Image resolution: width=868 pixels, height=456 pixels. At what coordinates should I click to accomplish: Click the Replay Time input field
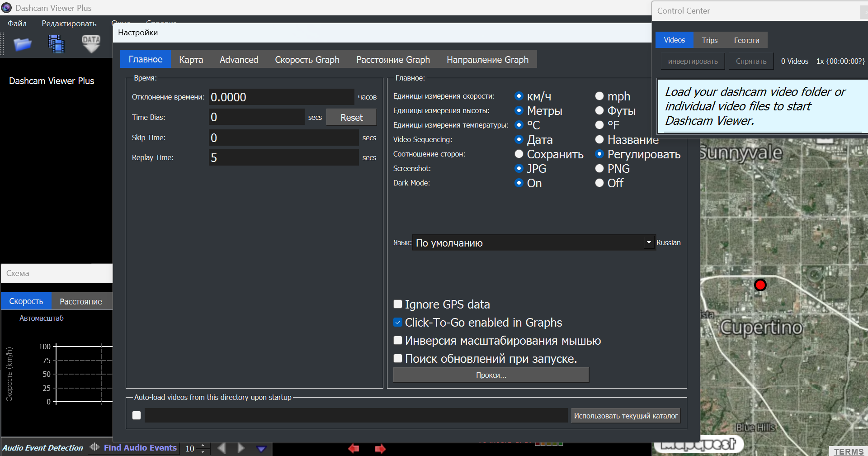pyautogui.click(x=283, y=157)
